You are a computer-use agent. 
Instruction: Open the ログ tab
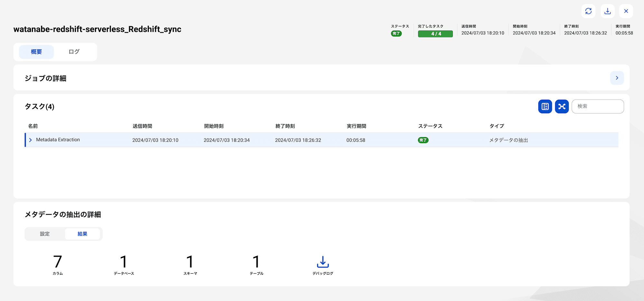pyautogui.click(x=74, y=52)
